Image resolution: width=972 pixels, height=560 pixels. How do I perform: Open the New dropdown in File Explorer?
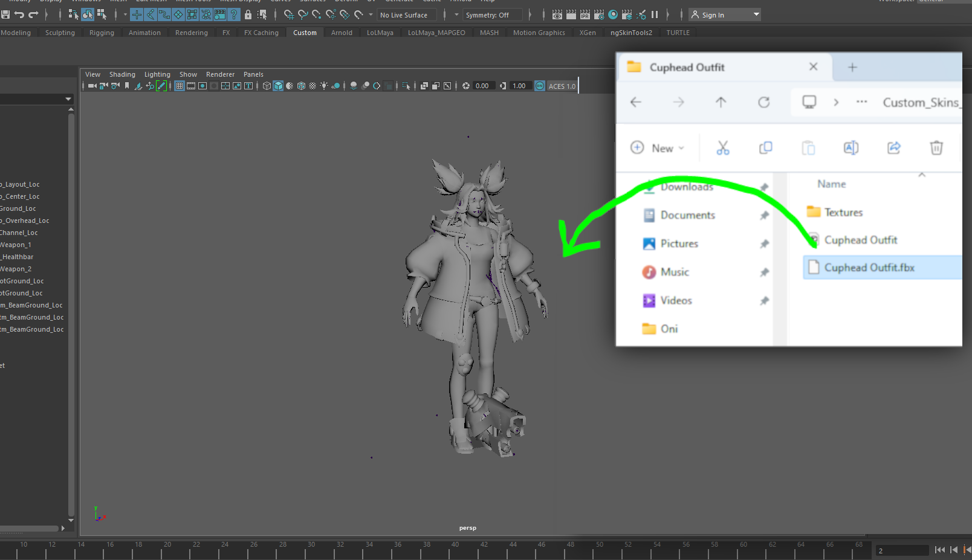(x=658, y=147)
